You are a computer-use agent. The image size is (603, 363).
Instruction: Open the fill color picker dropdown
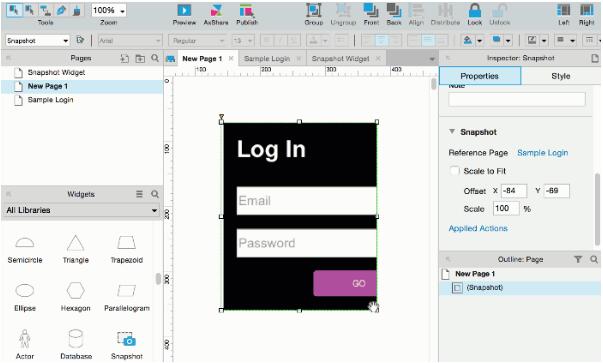click(x=480, y=40)
